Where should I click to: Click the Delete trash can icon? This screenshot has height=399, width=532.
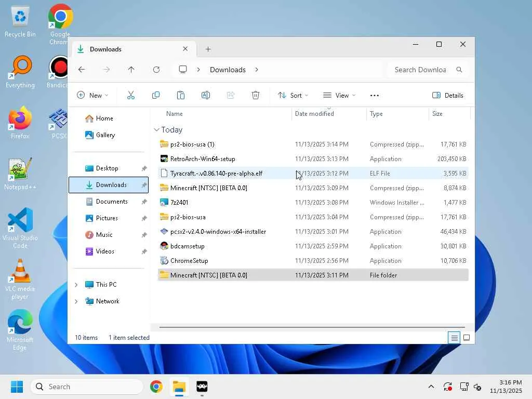tap(256, 96)
